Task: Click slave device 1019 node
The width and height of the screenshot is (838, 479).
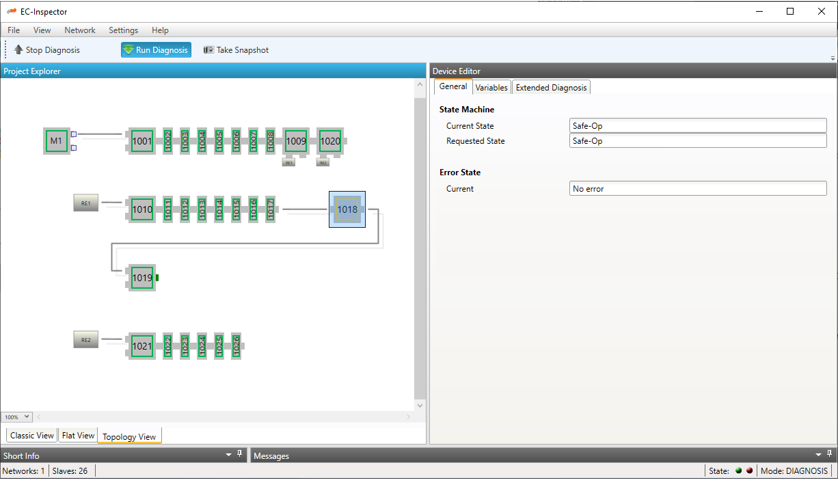Action: pos(142,278)
